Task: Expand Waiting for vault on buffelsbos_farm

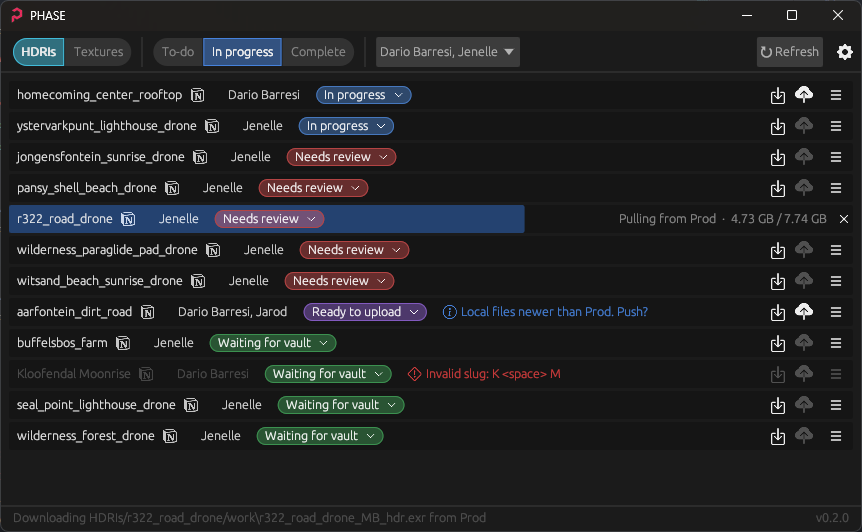Action: click(273, 343)
